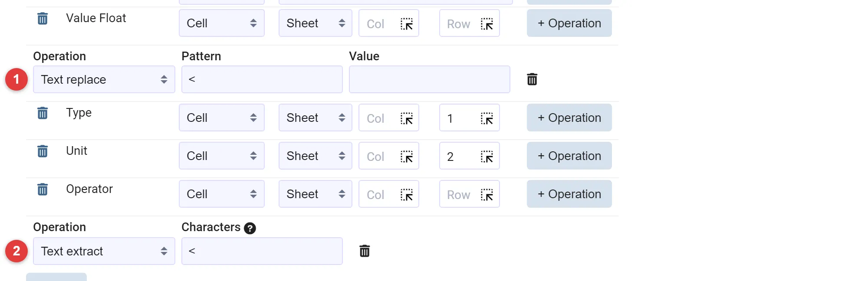Remove the Text replace operation
The height and width of the screenshot is (281, 868).
pyautogui.click(x=532, y=79)
